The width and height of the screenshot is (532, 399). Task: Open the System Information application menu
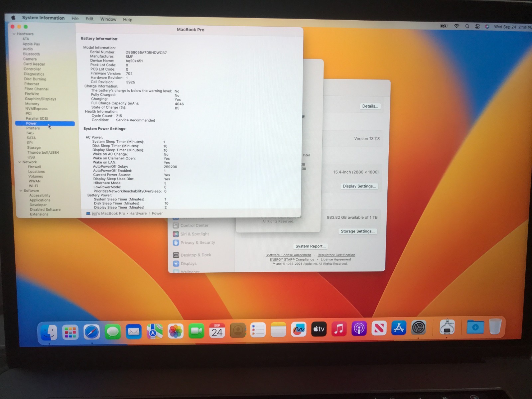[43, 18]
